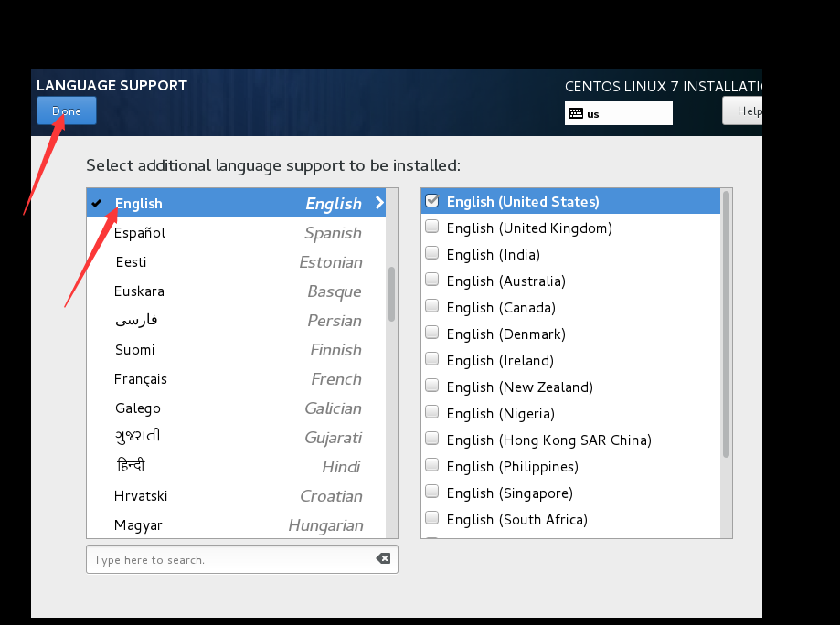This screenshot has height=625, width=840.
Task: Enable English (Denmark) checkbox
Action: tap(431, 334)
